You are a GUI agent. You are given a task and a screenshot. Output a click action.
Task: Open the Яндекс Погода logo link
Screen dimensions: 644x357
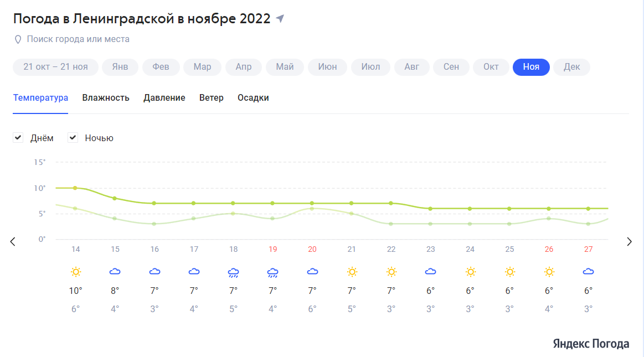pos(591,344)
